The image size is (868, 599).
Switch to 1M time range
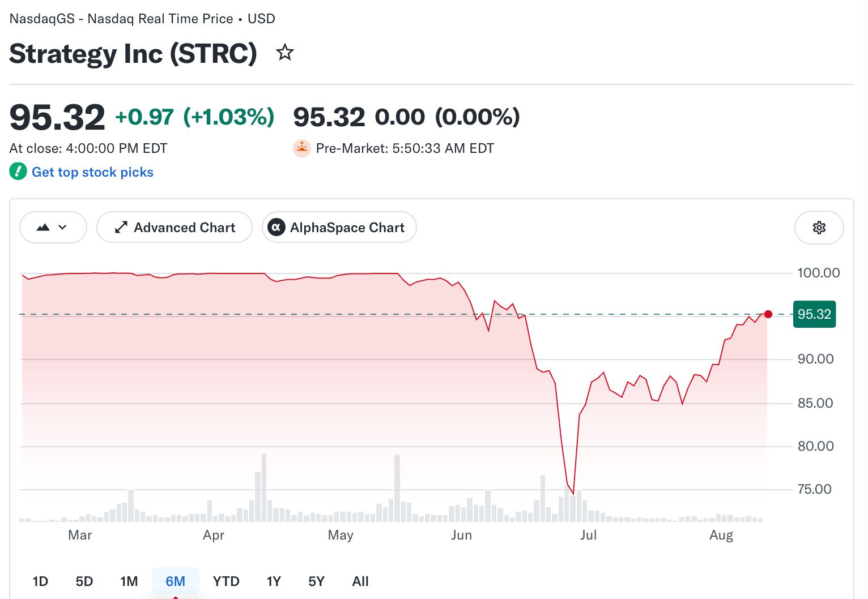coord(129,581)
